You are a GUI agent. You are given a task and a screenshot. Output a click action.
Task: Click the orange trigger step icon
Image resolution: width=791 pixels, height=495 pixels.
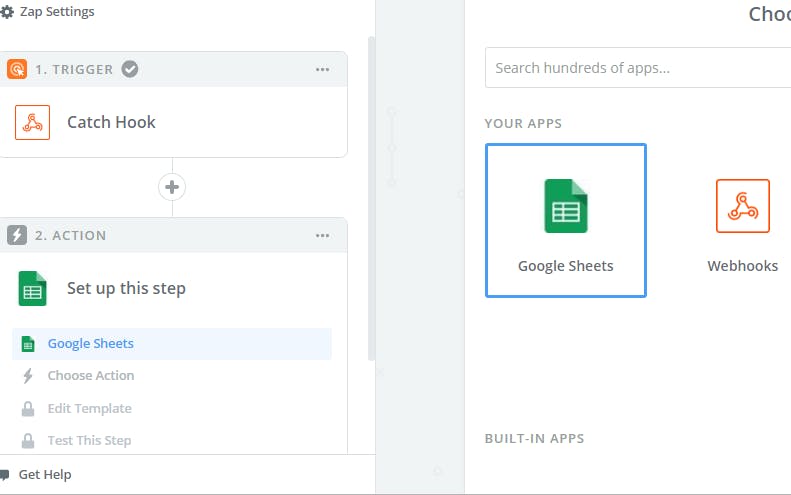tap(17, 69)
